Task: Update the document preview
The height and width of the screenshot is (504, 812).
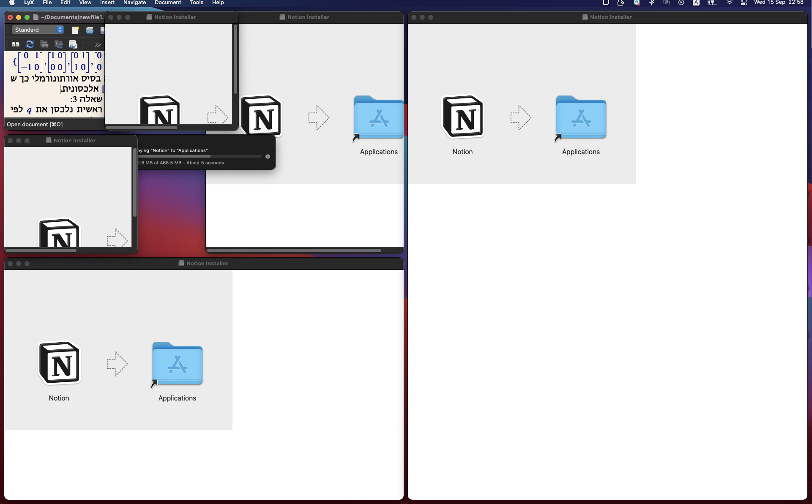Action: [30, 44]
